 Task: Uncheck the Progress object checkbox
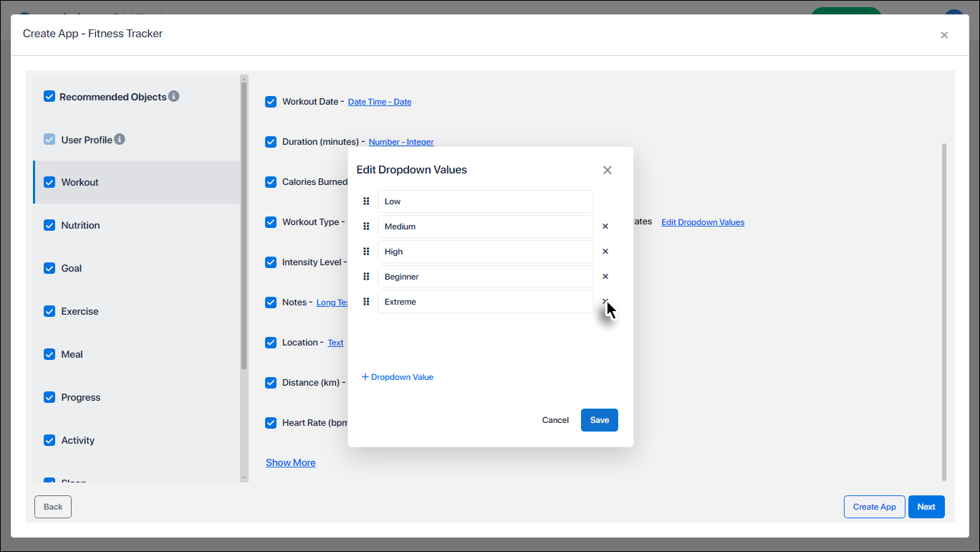point(49,397)
